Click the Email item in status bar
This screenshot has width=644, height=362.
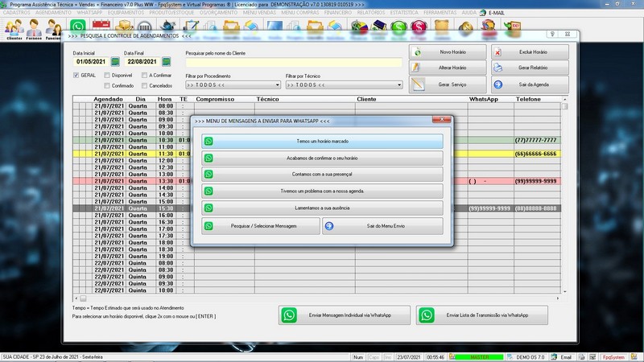click(x=562, y=357)
